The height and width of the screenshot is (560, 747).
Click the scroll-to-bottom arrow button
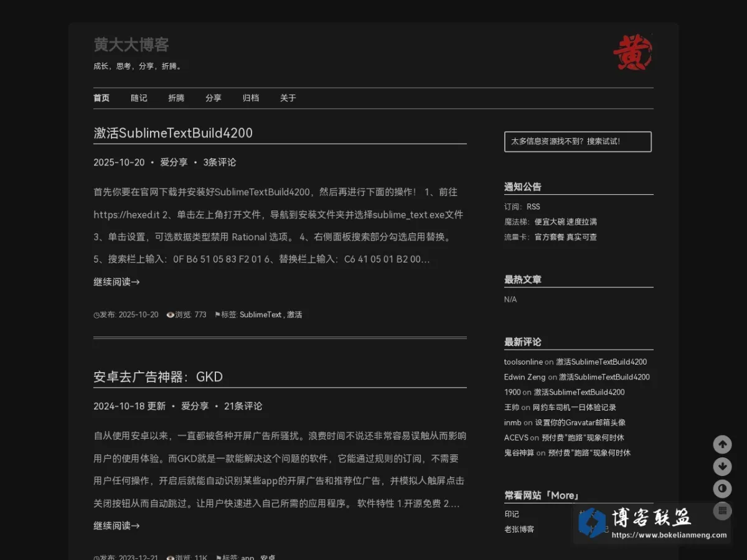(x=722, y=466)
